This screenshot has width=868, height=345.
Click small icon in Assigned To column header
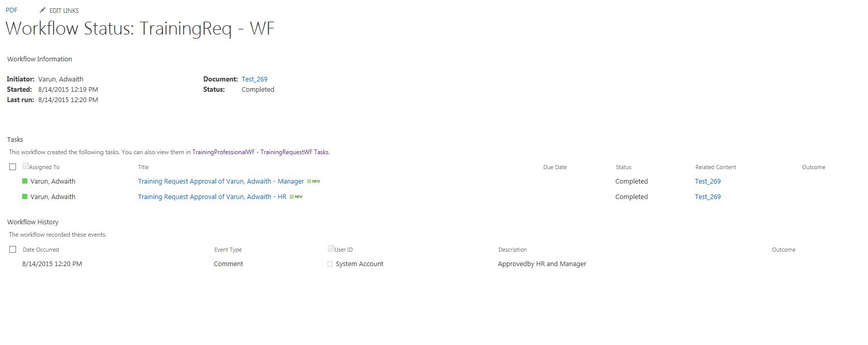click(x=25, y=166)
